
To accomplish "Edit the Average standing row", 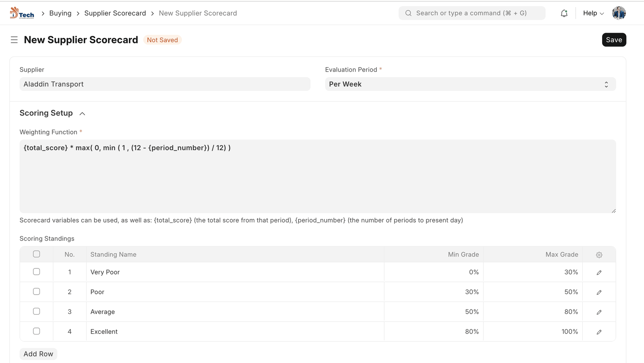I will coord(599,312).
